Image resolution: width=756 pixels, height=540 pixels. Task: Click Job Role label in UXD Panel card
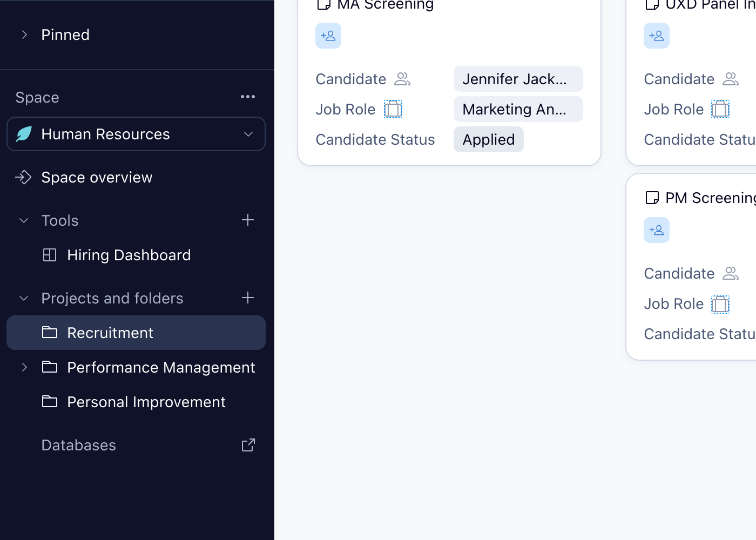(x=674, y=109)
